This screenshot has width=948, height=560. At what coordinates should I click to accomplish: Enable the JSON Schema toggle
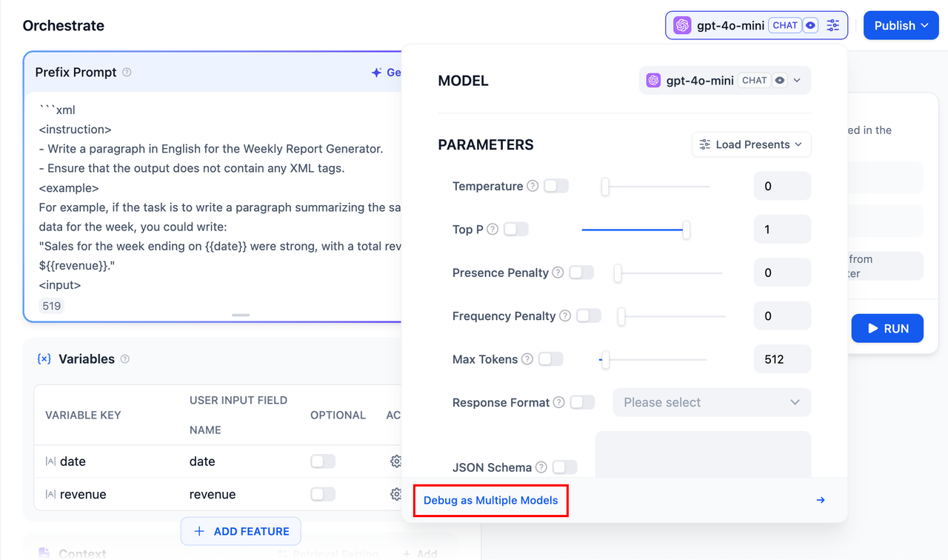(x=564, y=467)
